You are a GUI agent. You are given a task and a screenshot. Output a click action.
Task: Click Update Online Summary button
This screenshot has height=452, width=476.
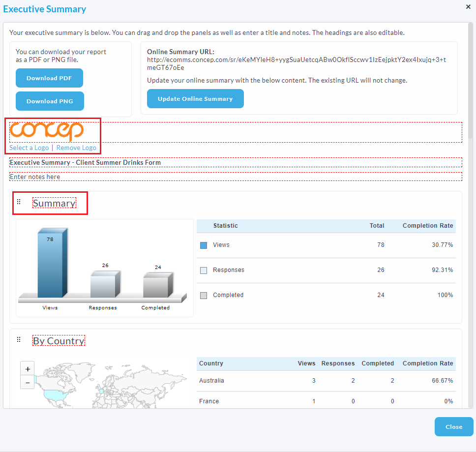click(195, 99)
